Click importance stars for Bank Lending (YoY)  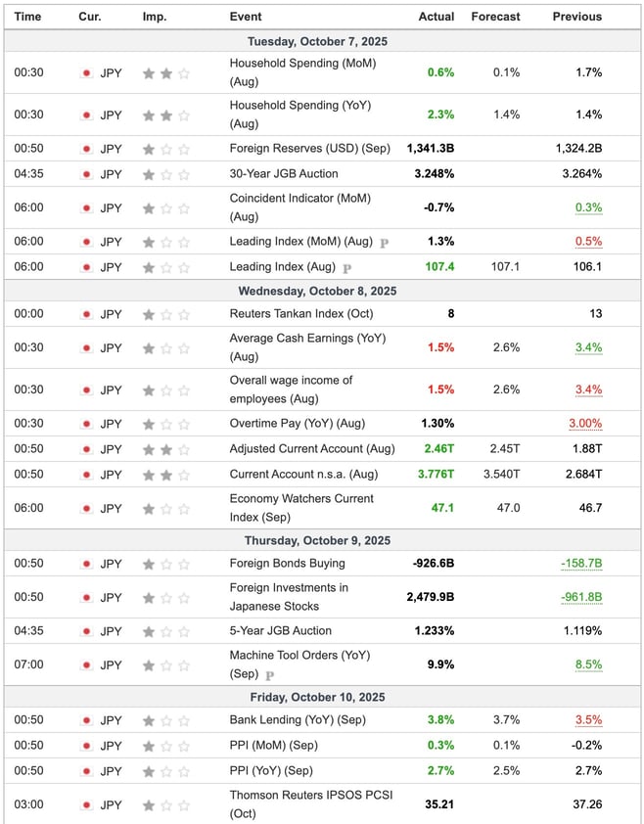coord(165,720)
